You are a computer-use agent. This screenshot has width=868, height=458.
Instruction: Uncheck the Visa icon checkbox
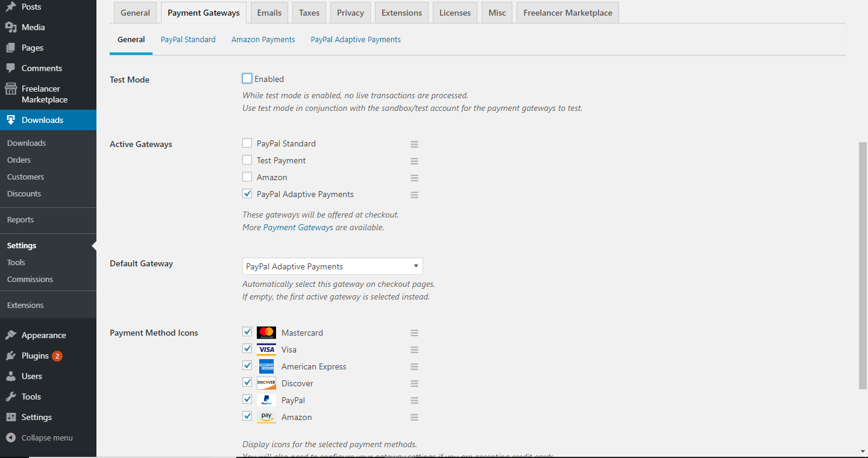click(x=247, y=348)
